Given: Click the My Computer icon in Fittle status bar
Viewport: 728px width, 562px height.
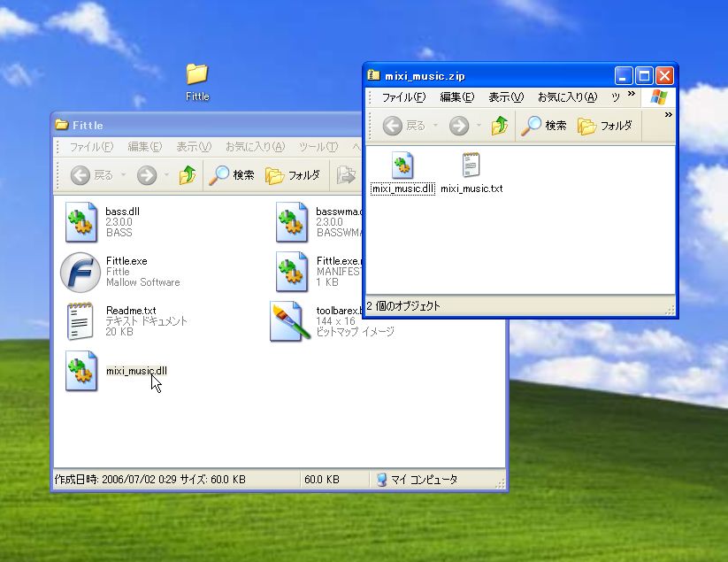Looking at the screenshot, I should (381, 480).
